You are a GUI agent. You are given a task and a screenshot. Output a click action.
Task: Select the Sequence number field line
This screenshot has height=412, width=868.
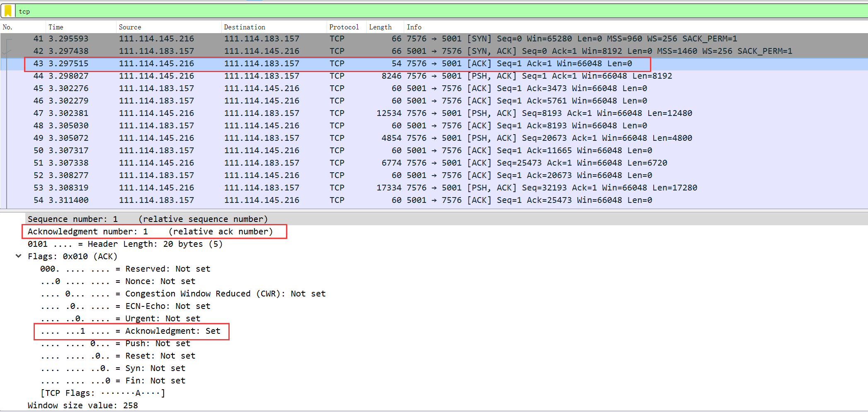click(148, 219)
